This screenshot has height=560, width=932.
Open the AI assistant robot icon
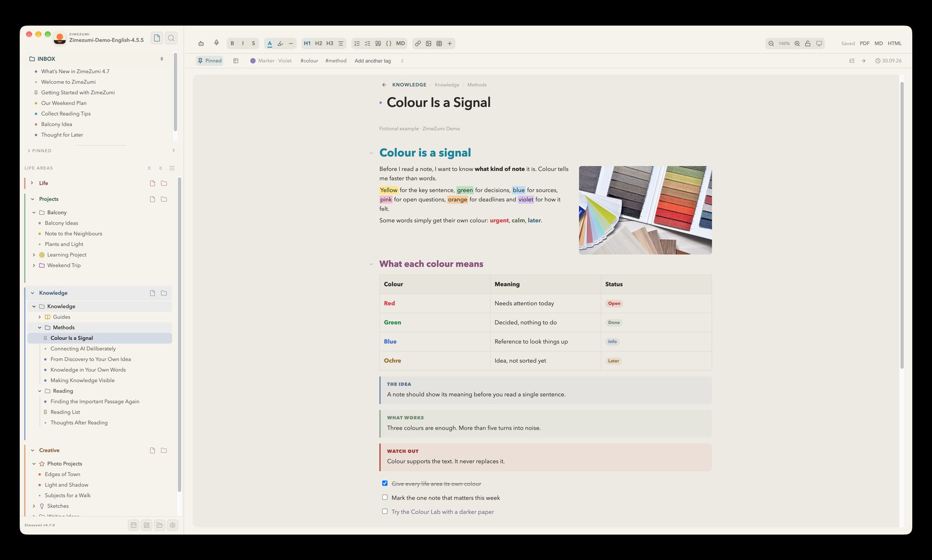(x=201, y=43)
